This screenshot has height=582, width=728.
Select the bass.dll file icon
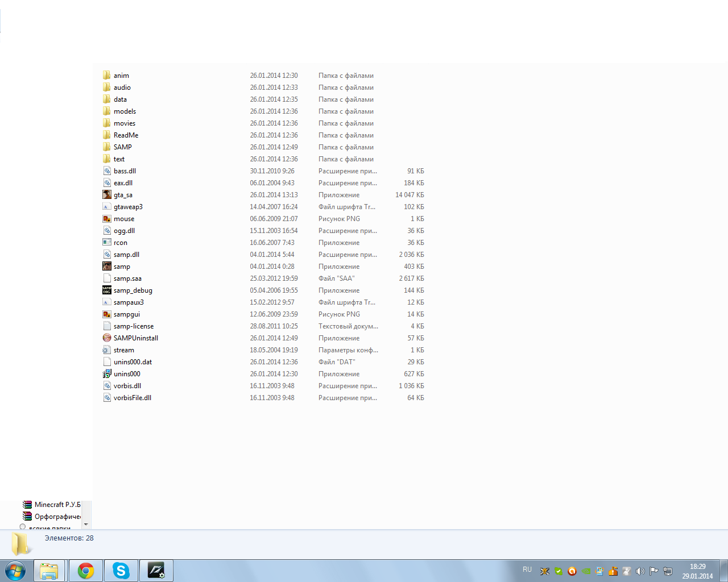click(107, 171)
